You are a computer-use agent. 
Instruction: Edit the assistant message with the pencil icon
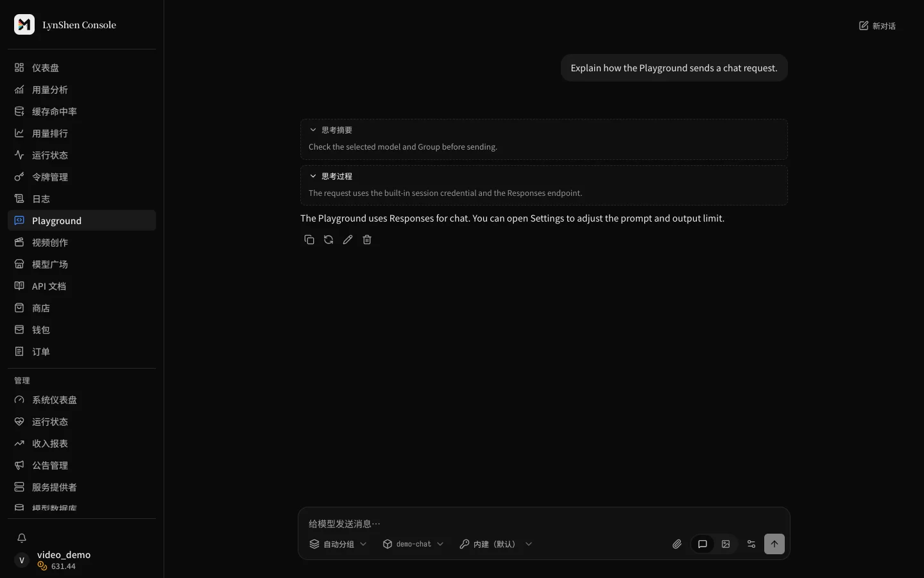pyautogui.click(x=348, y=240)
